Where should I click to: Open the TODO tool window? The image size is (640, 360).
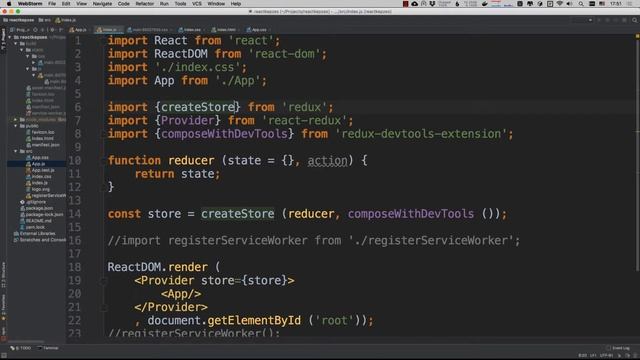coord(21,348)
